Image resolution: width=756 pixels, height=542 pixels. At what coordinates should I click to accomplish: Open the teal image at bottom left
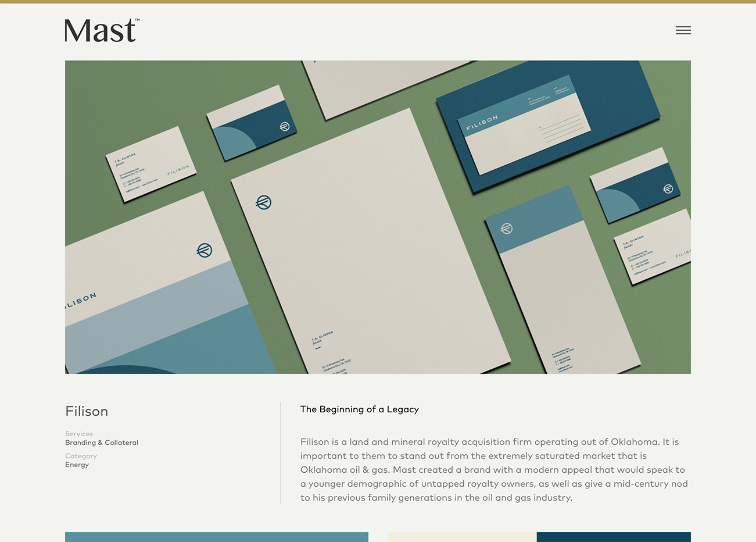[x=216, y=537]
